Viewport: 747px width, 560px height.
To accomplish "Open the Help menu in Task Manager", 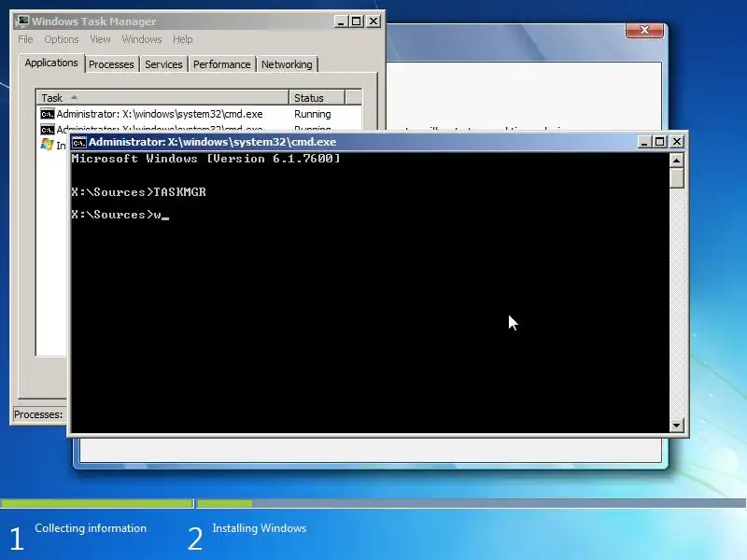I will [x=182, y=39].
